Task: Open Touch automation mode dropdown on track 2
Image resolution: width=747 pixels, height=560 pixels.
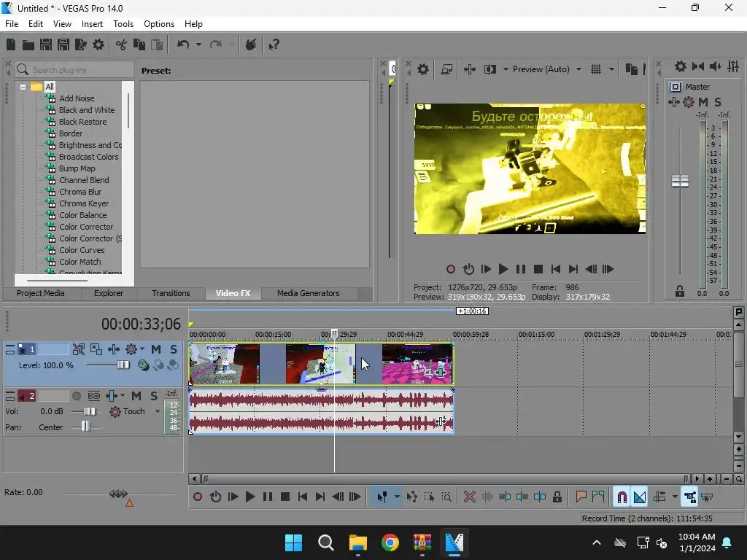Action: tap(158, 411)
